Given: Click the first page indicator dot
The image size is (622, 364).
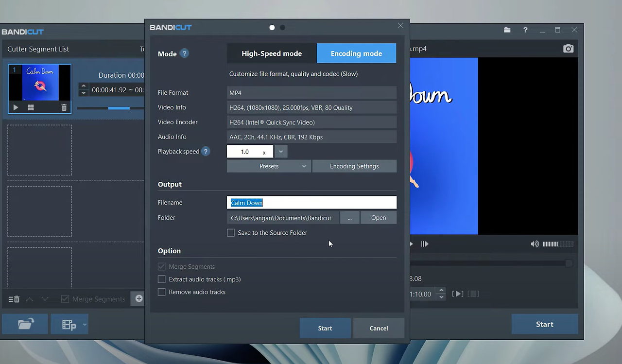Looking at the screenshot, I should click(272, 28).
